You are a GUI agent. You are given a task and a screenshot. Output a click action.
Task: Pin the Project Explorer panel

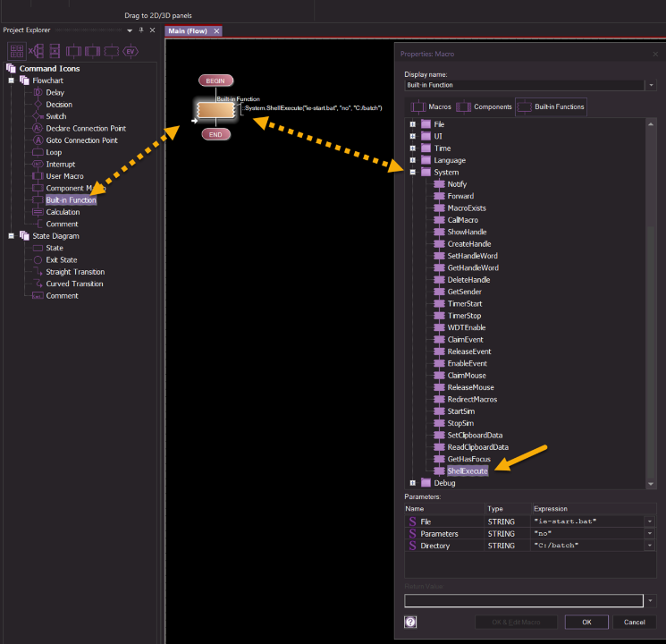point(140,30)
